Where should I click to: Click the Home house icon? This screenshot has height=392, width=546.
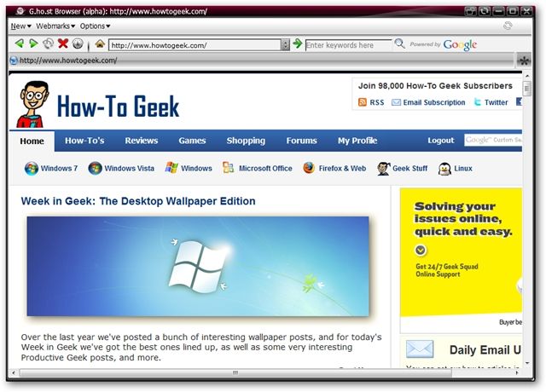click(100, 43)
